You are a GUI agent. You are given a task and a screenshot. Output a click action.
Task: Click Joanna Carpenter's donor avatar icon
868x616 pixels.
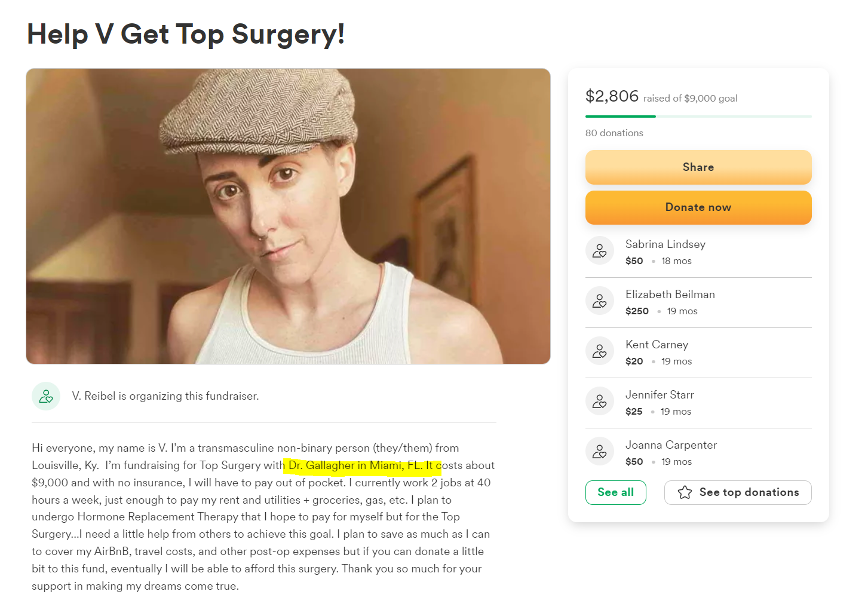pyautogui.click(x=599, y=452)
